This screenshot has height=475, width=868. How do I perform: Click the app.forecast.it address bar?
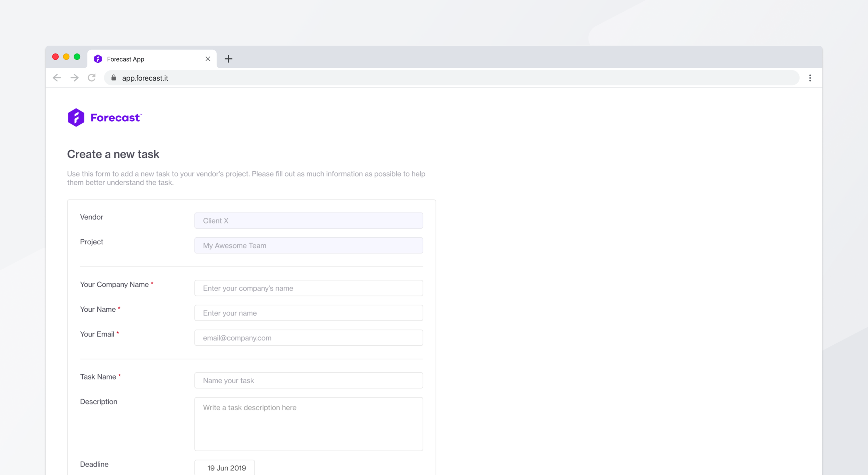(x=451, y=78)
